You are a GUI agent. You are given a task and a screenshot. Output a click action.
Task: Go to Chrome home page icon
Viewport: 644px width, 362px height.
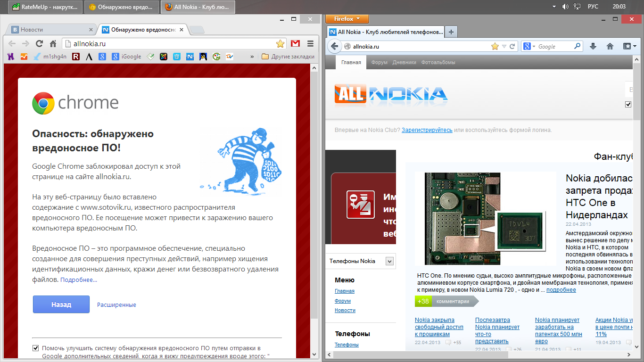tap(53, 44)
